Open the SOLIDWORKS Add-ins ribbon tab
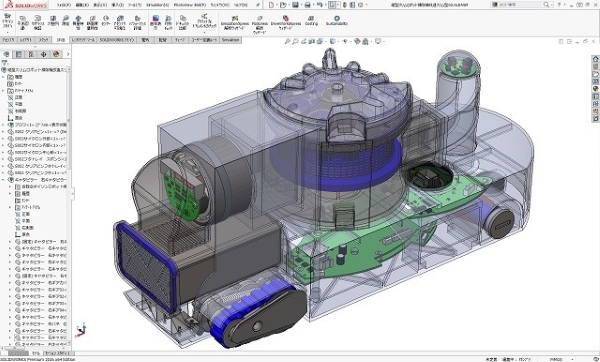This screenshot has height=362, width=600. coord(117,40)
